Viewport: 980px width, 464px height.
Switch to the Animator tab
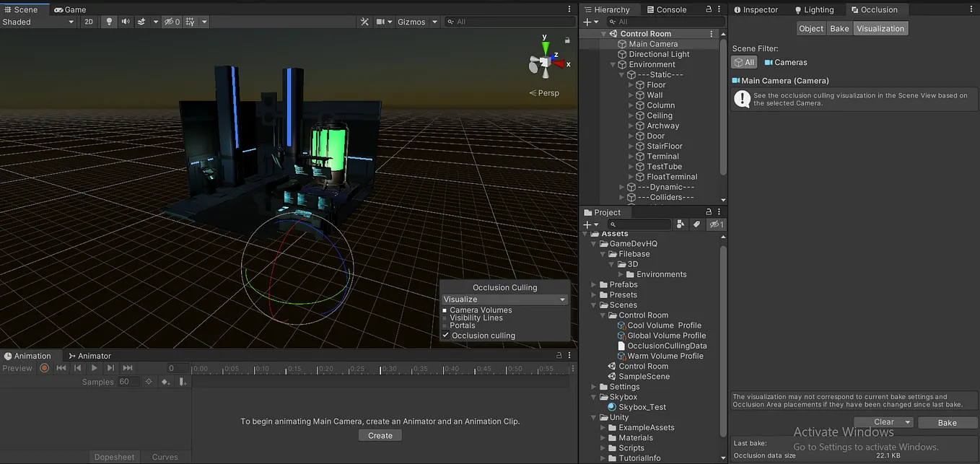[x=89, y=356]
